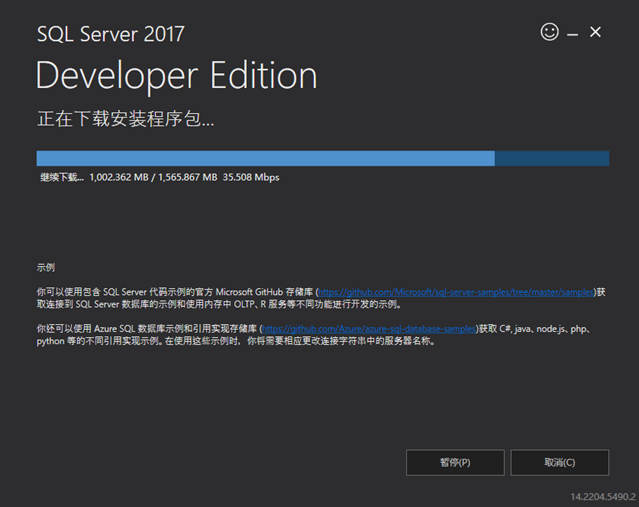Screen dimensions: 639x507
Task: Click the SQL Server 2017 heading
Action: point(110,34)
